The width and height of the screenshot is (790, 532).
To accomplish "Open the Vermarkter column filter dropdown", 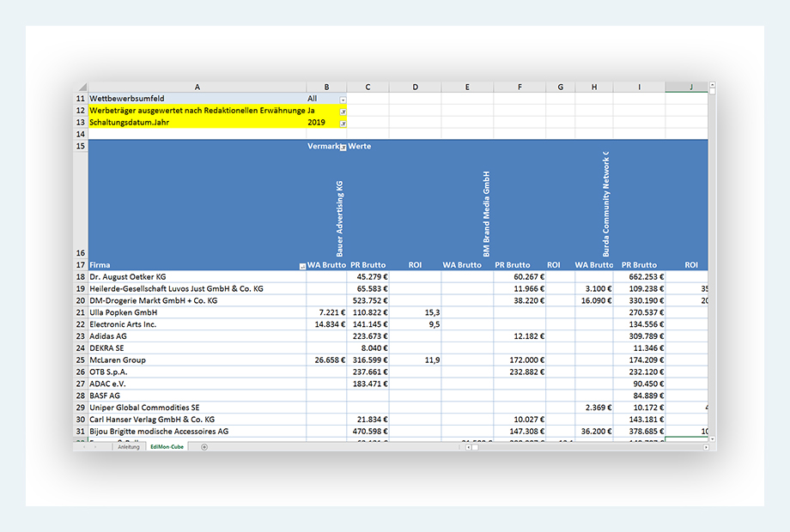I will pyautogui.click(x=343, y=148).
